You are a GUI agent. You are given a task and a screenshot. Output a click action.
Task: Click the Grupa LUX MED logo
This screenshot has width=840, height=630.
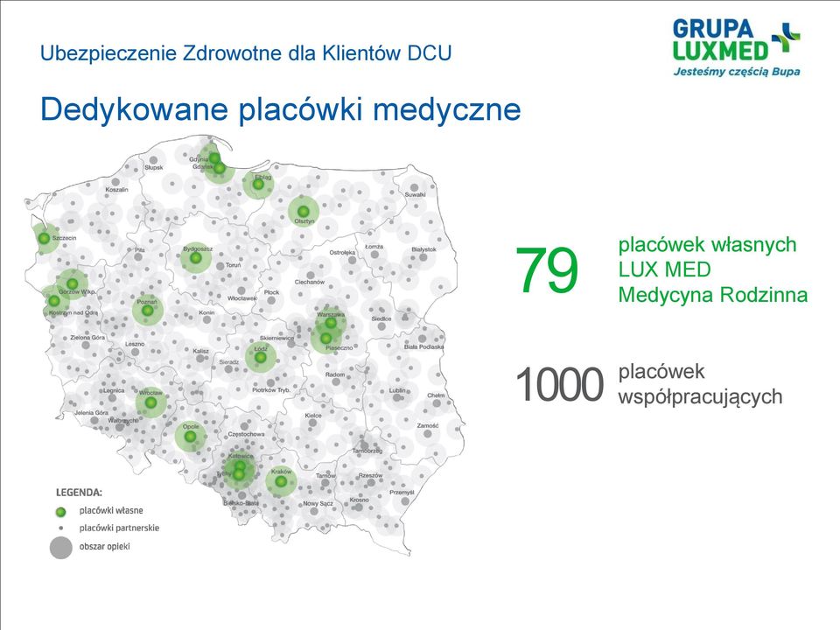(736, 48)
